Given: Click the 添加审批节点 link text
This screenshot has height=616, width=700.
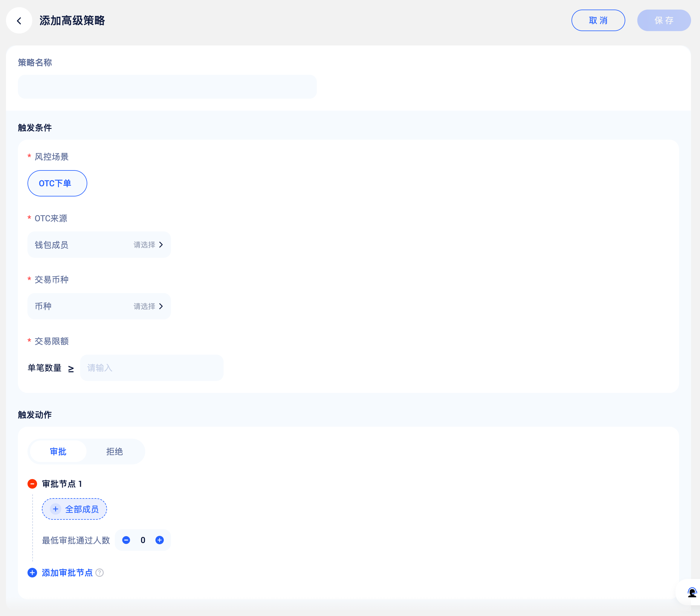Looking at the screenshot, I should (x=67, y=572).
